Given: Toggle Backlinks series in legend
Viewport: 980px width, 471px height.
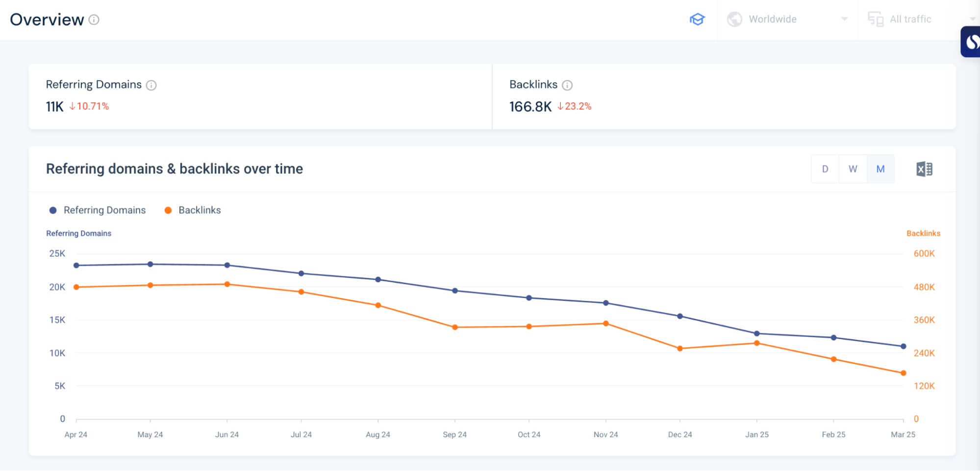Looking at the screenshot, I should (193, 210).
